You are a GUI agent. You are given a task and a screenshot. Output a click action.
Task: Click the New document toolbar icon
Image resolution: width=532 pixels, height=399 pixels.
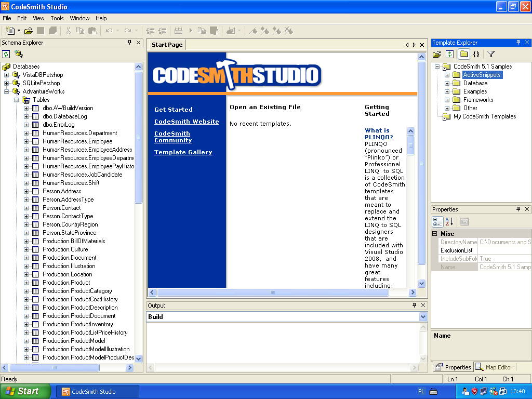point(10,31)
